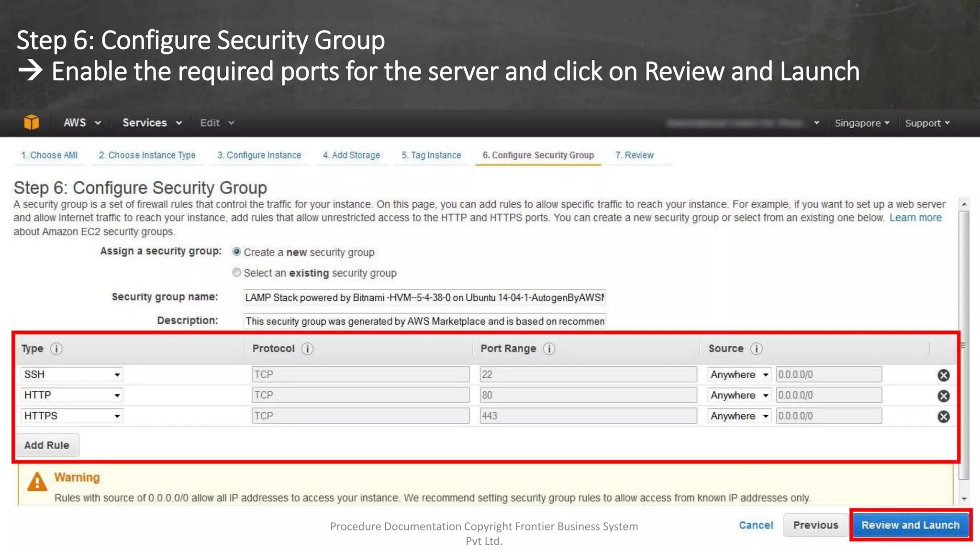
Task: Click the HTTPS protocol TCP field
Action: pos(360,416)
